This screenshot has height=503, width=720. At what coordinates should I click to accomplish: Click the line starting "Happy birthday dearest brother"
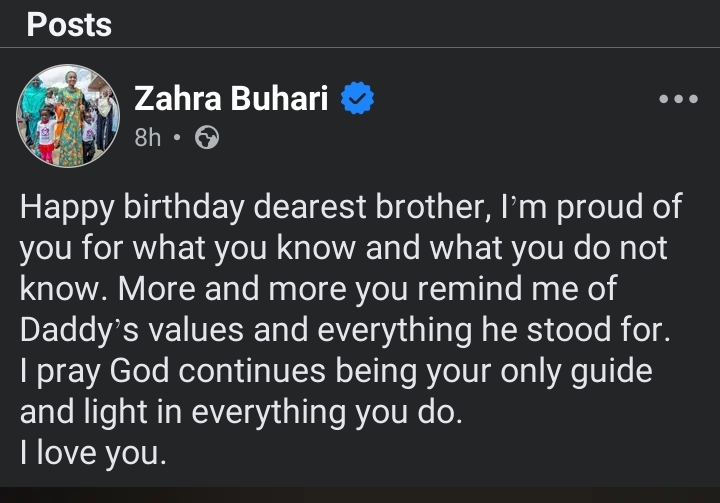pos(350,208)
